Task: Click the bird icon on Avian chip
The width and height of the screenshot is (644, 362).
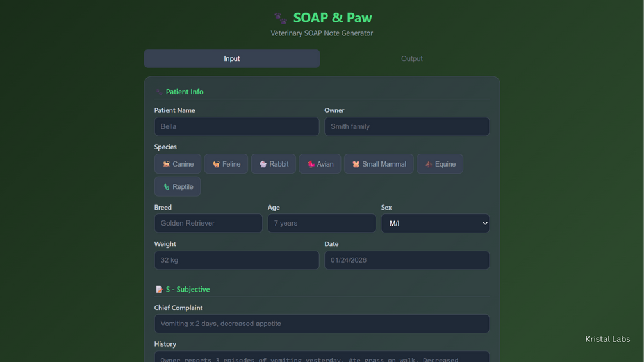Action: click(311, 165)
